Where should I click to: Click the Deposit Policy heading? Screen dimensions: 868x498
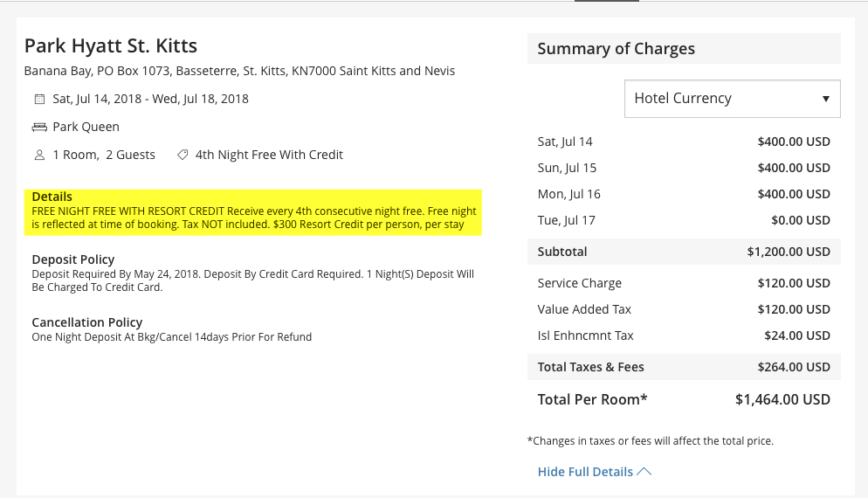[x=73, y=259]
